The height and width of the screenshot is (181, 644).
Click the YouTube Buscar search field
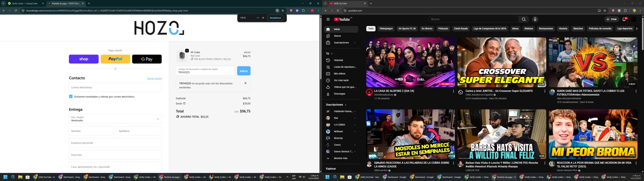click(x=473, y=19)
